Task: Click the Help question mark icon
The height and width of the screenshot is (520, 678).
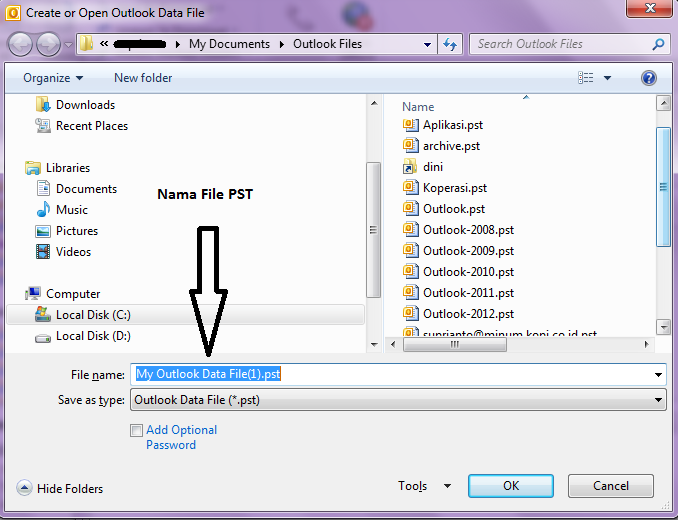Action: coord(649,78)
